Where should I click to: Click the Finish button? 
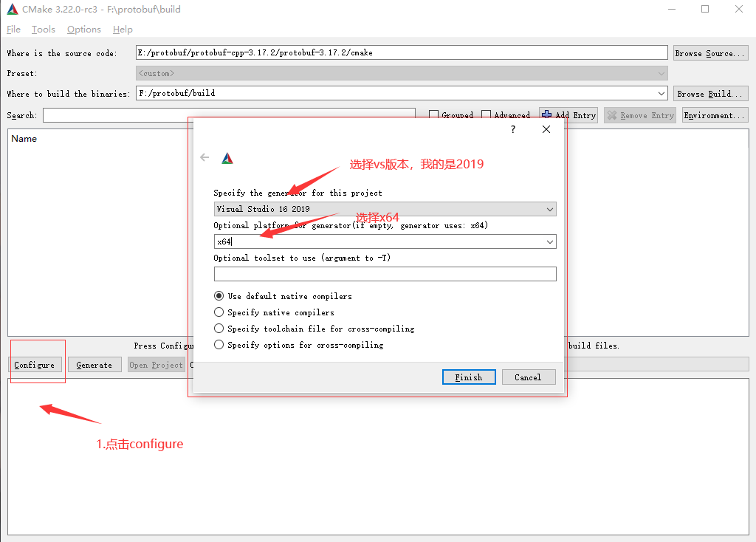click(469, 377)
